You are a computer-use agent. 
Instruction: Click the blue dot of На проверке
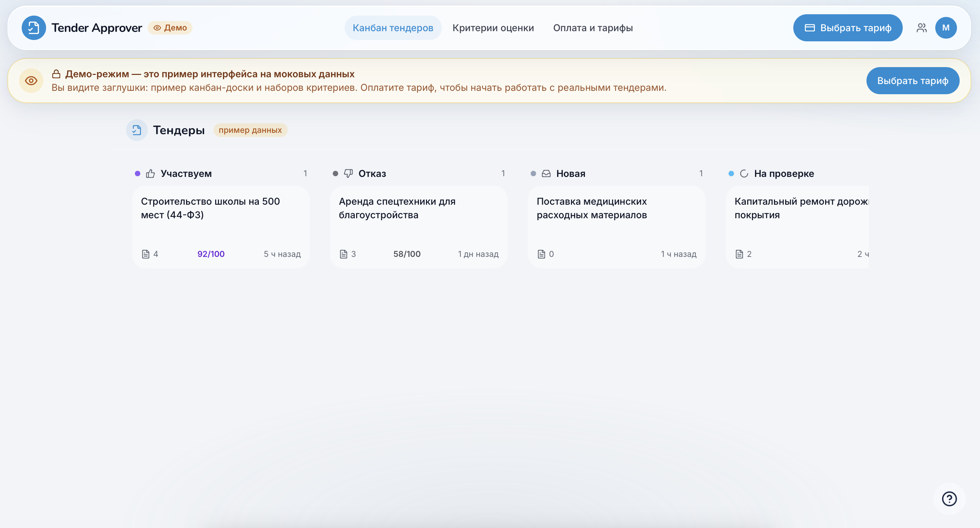click(x=731, y=174)
